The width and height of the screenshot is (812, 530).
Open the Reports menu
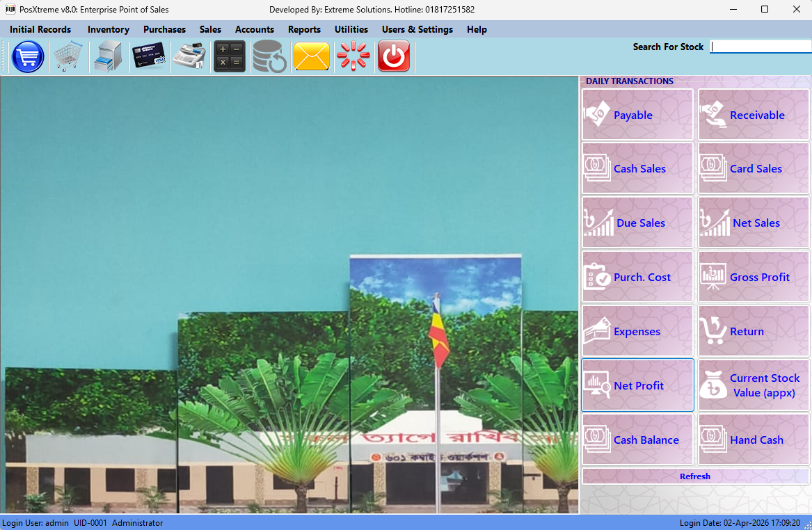pyautogui.click(x=304, y=29)
